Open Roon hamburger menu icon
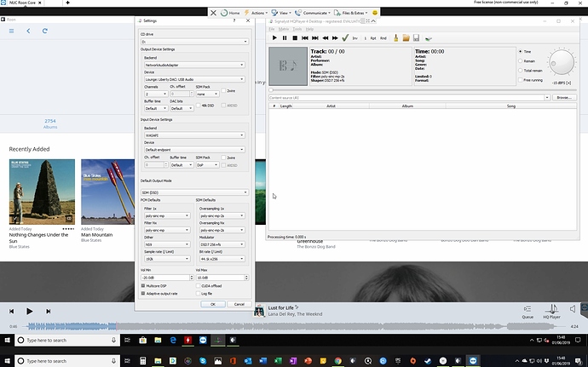 click(12, 32)
